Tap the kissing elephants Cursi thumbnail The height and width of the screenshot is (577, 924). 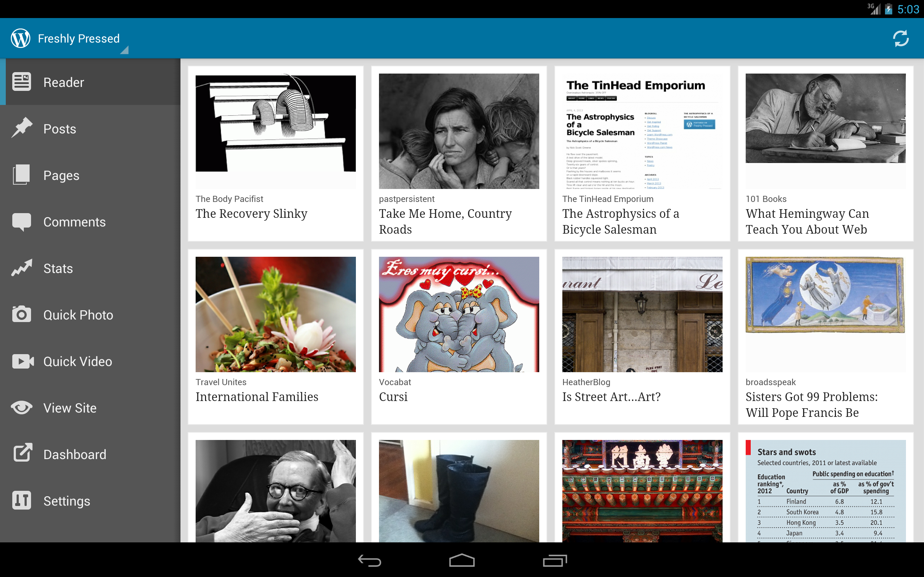click(x=459, y=314)
